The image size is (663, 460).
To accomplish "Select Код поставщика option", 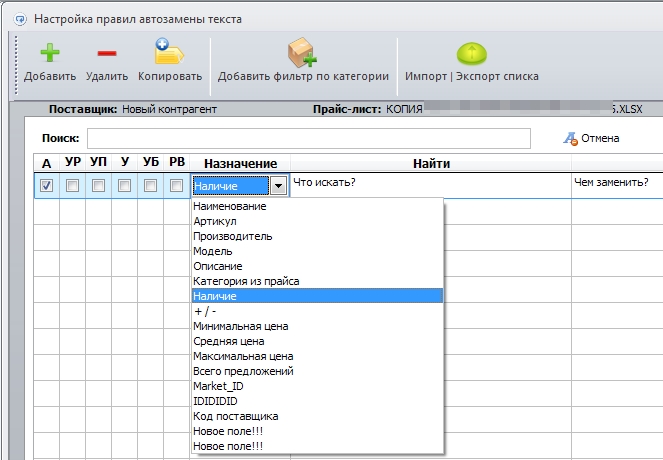I will pyautogui.click(x=317, y=416).
